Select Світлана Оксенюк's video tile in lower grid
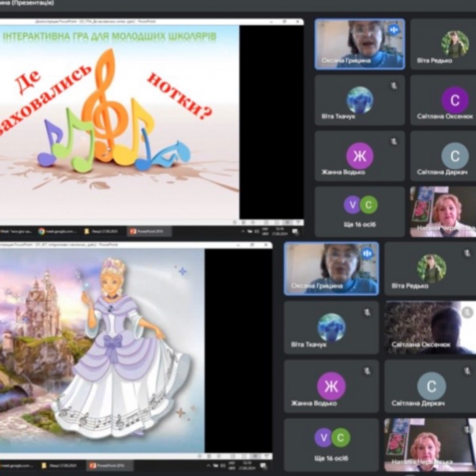This screenshot has height=476, width=476. click(x=430, y=327)
